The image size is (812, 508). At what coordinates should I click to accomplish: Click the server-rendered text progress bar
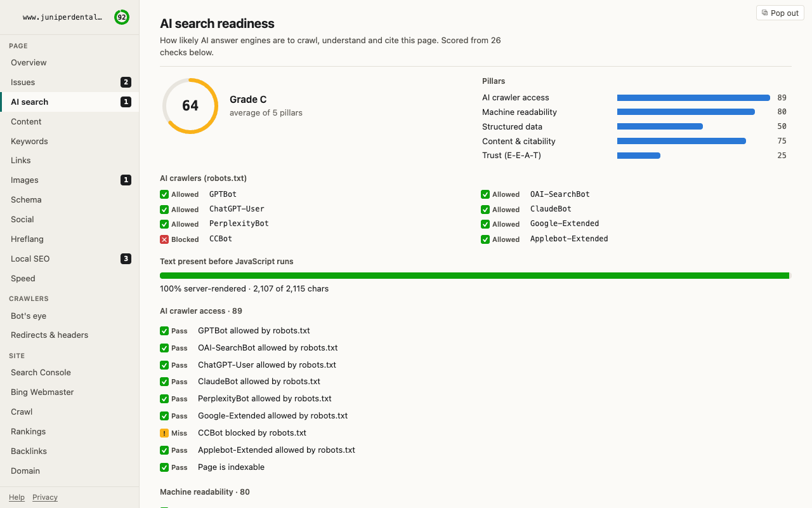(x=475, y=276)
